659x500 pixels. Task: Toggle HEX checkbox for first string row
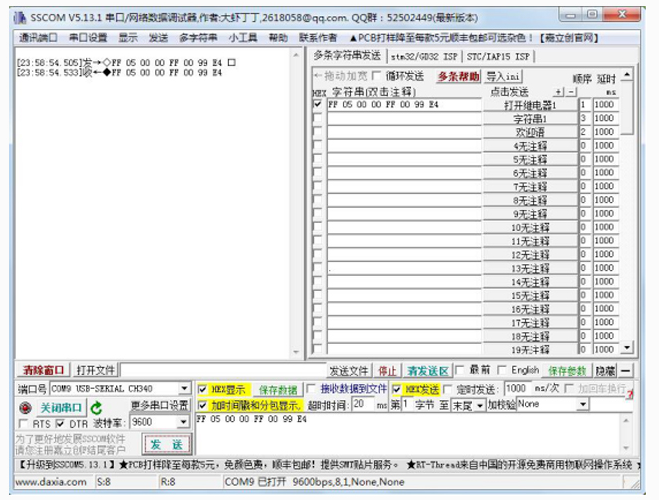pos(318,105)
